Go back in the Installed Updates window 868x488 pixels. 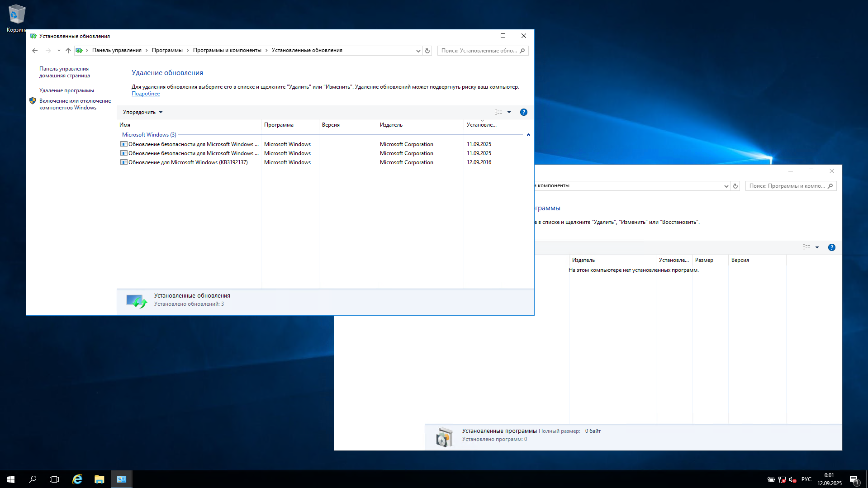pyautogui.click(x=35, y=51)
